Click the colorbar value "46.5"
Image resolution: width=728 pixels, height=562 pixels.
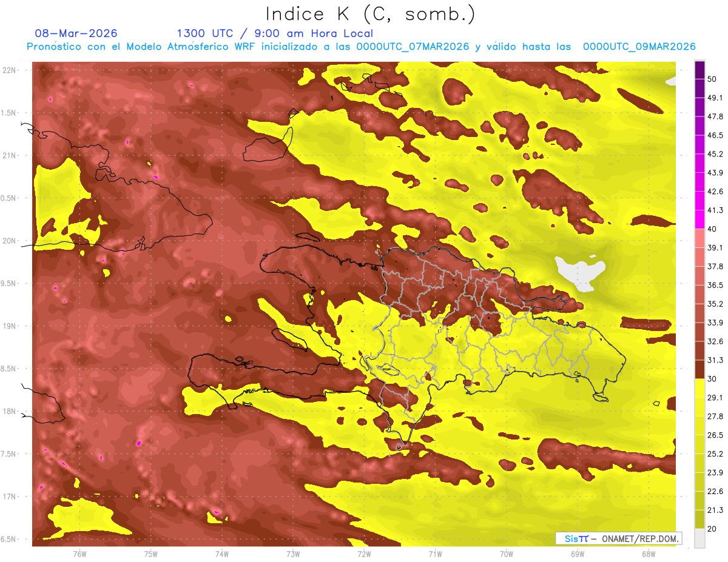click(715, 135)
